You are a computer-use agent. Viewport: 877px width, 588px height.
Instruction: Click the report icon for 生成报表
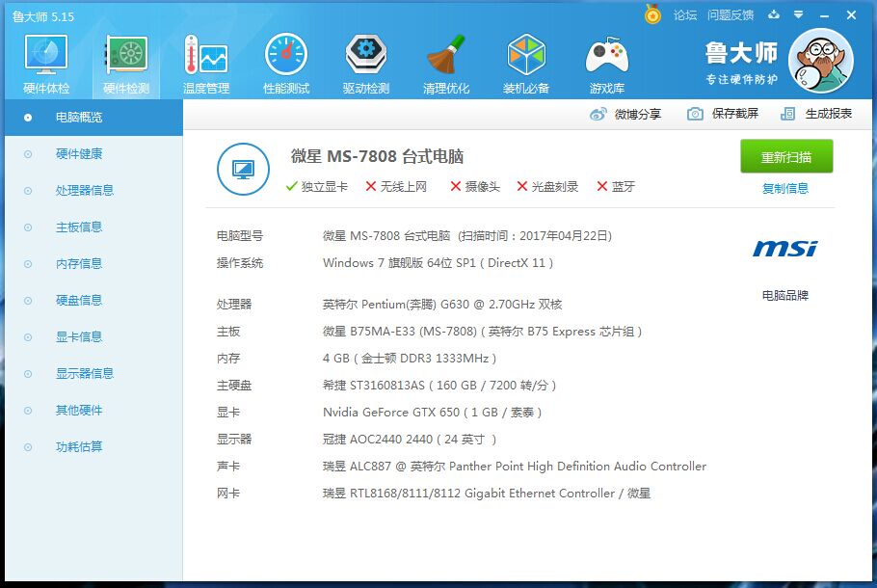(x=787, y=114)
